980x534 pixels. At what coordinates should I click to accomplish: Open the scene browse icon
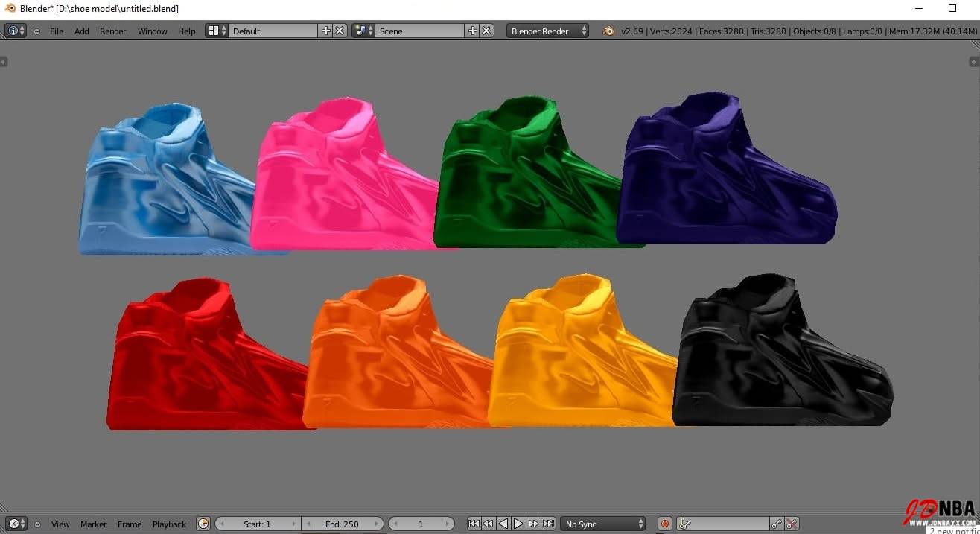point(363,31)
